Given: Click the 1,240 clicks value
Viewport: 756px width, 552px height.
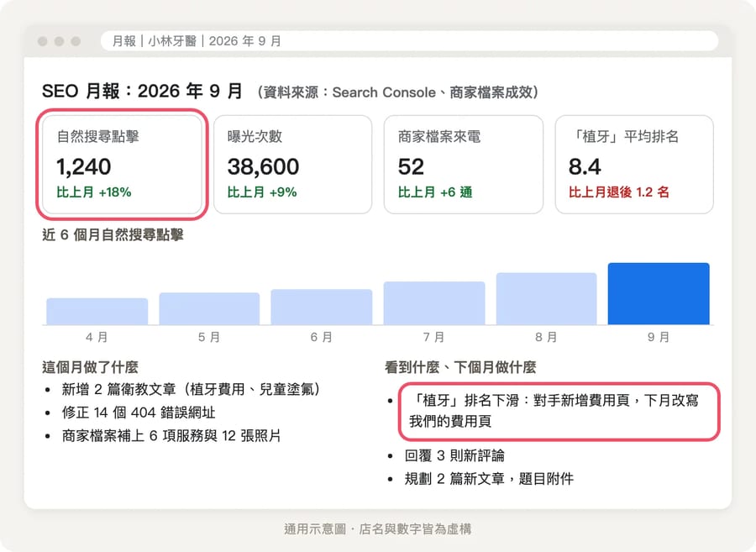Looking at the screenshot, I should coord(83,167).
